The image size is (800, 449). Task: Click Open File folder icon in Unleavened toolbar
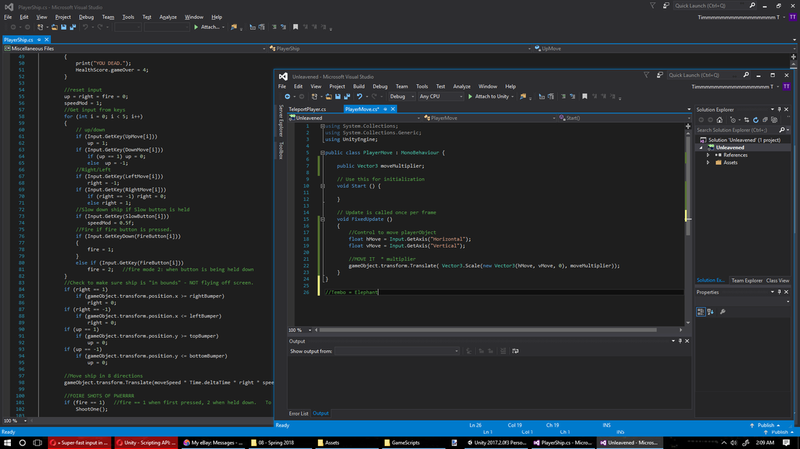point(329,96)
